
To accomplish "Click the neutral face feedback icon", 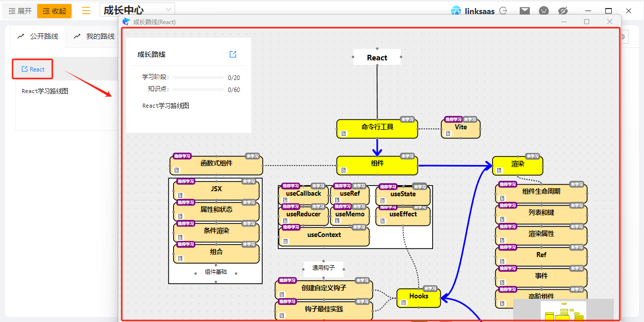I will point(544,11).
